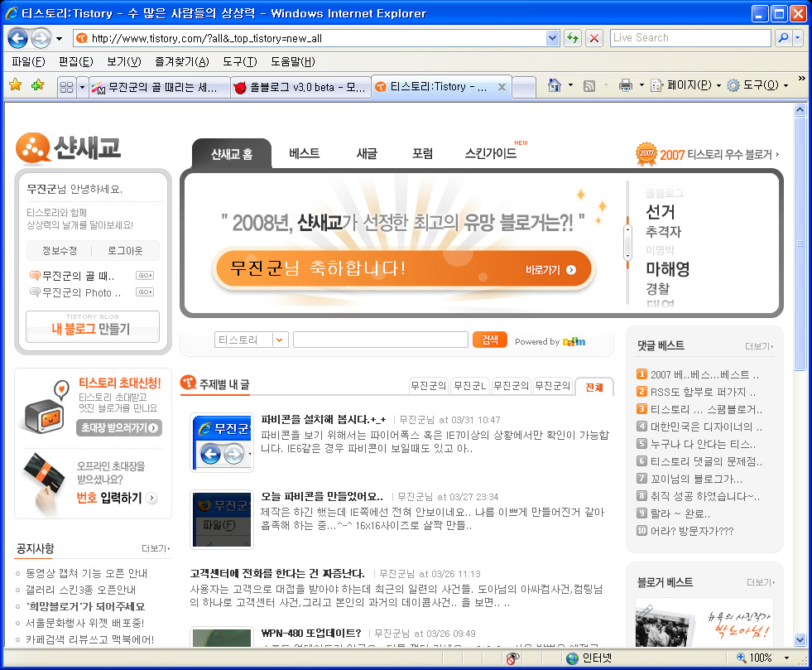Click the browser Forward arrow button
The image size is (812, 670).
pos(41,38)
